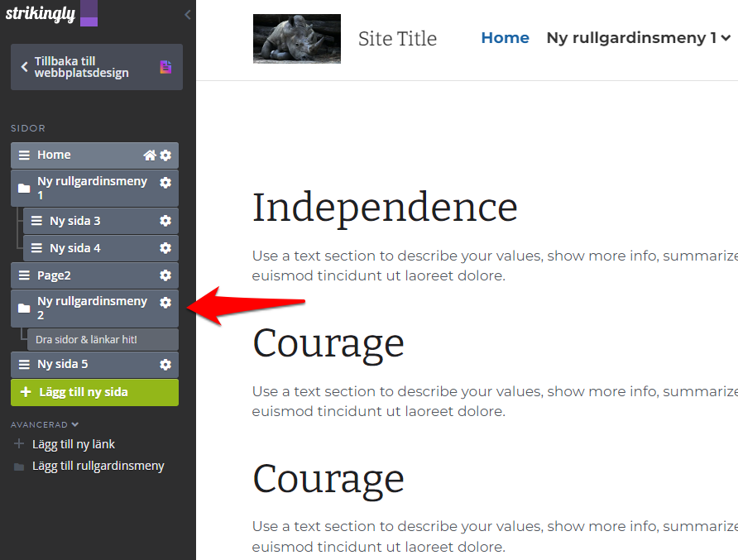Open settings gear for Page2

point(165,275)
